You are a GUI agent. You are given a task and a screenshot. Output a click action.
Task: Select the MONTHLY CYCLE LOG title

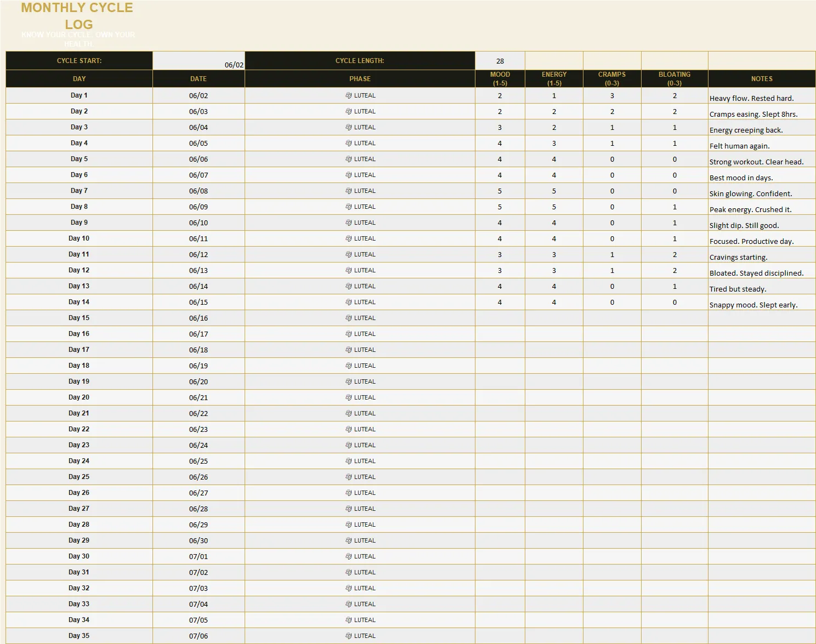point(77,16)
